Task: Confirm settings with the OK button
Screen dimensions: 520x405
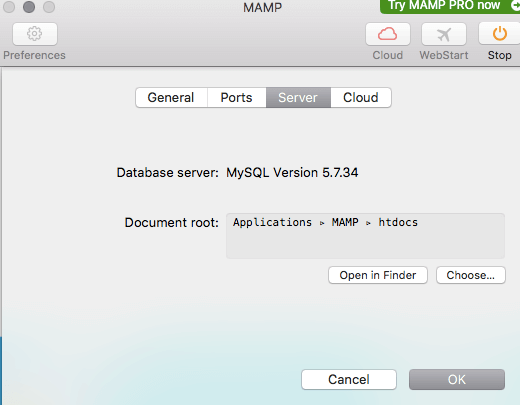Action: point(457,379)
